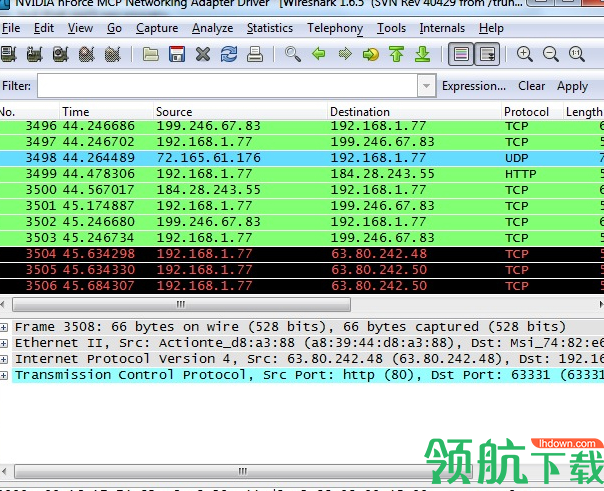
Task: Sort by the Source column header
Action: 240,112
